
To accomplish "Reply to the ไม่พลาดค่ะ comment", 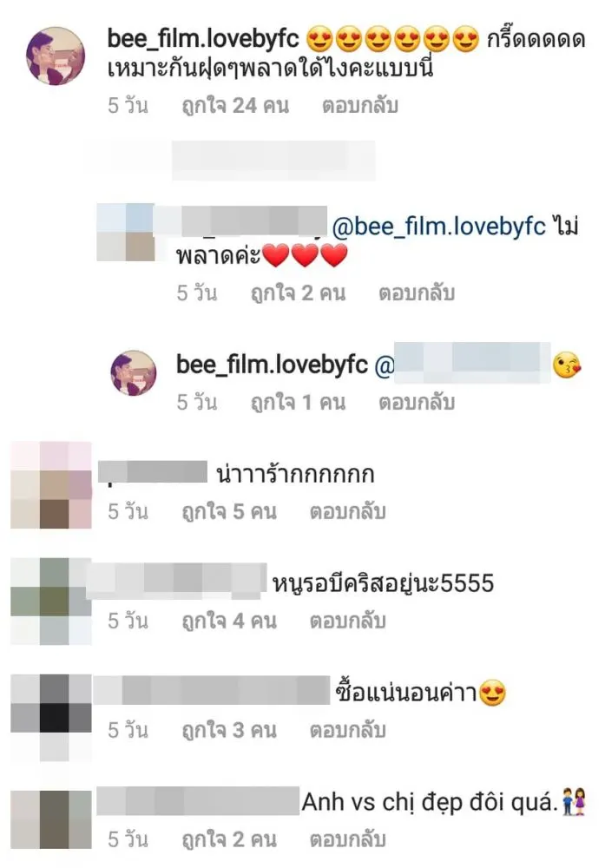I will coord(417,293).
